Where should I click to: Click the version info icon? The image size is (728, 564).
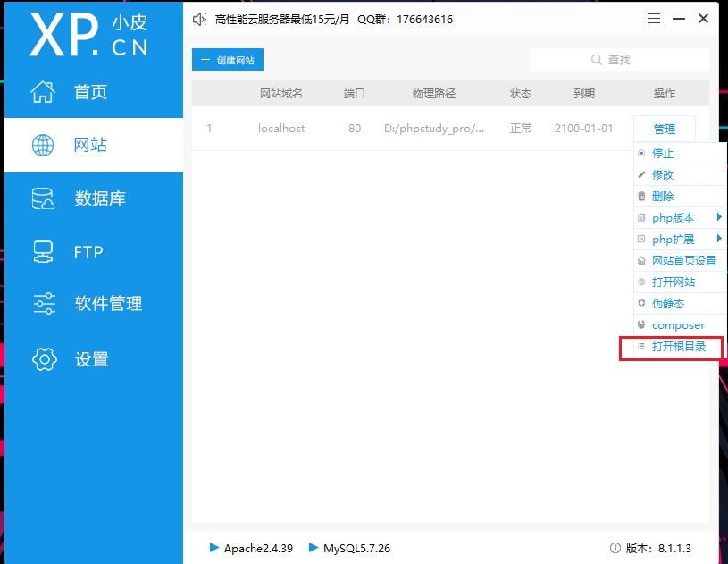615,548
